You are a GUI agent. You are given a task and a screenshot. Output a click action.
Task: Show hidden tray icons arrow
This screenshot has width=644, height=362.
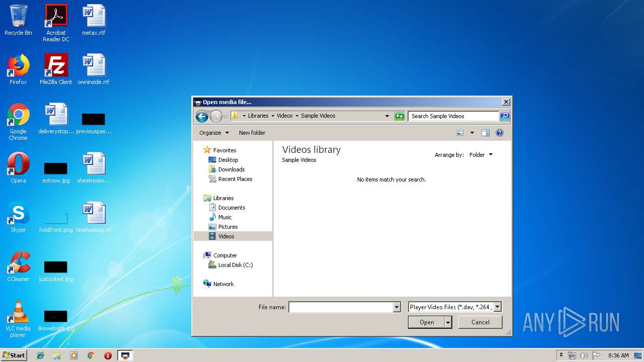561,355
